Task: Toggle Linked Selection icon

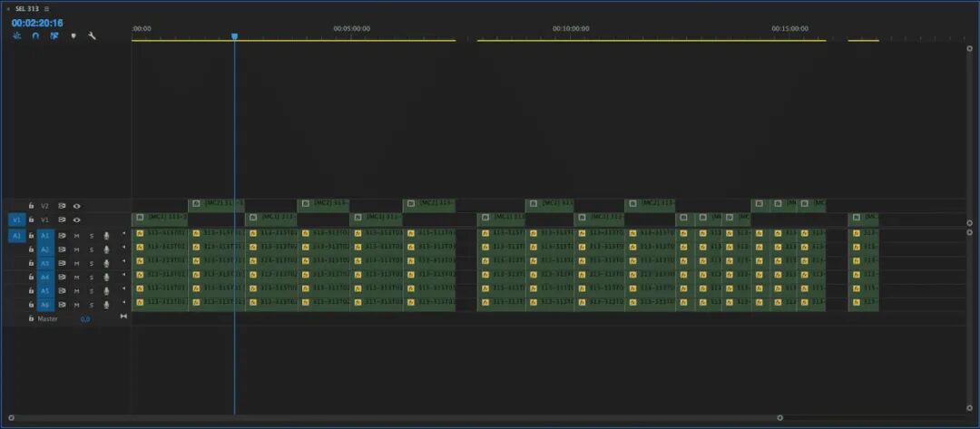Action: (x=54, y=35)
